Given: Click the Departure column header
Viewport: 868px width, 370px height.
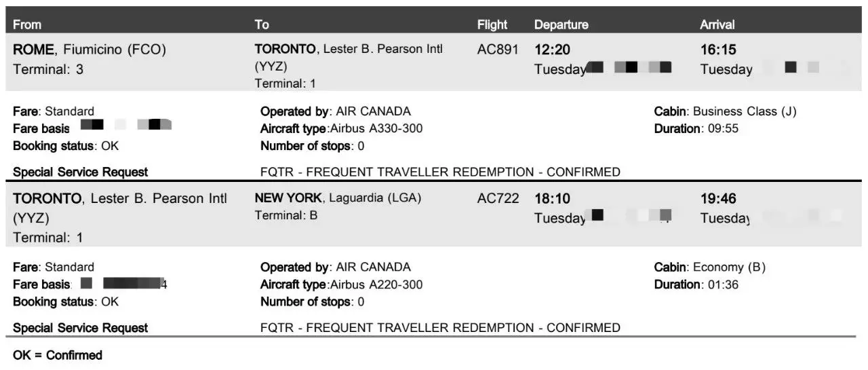Looking at the screenshot, I should (x=561, y=24).
